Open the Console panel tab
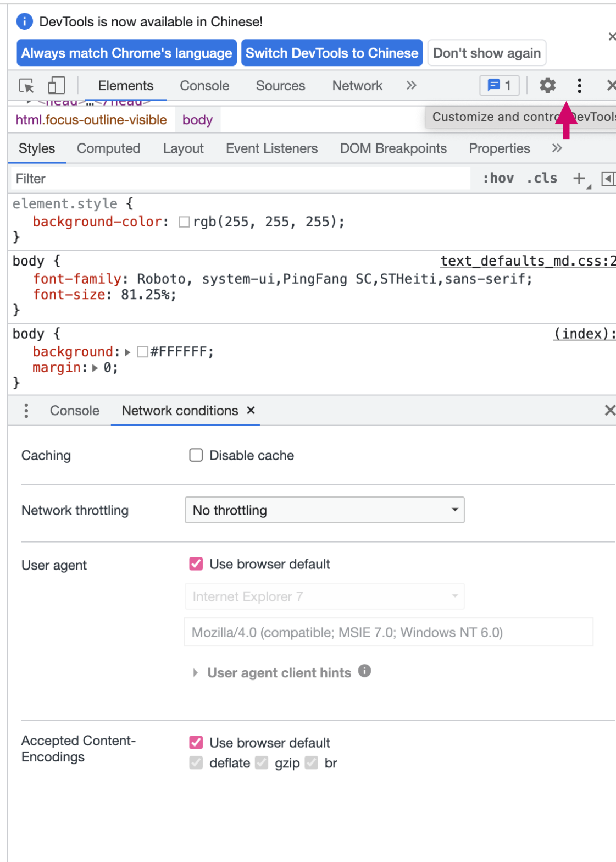Viewport: 616px width, 862px height. click(x=204, y=86)
